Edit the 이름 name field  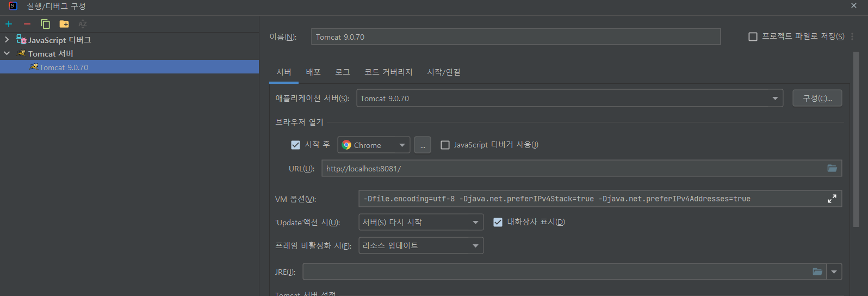point(516,36)
